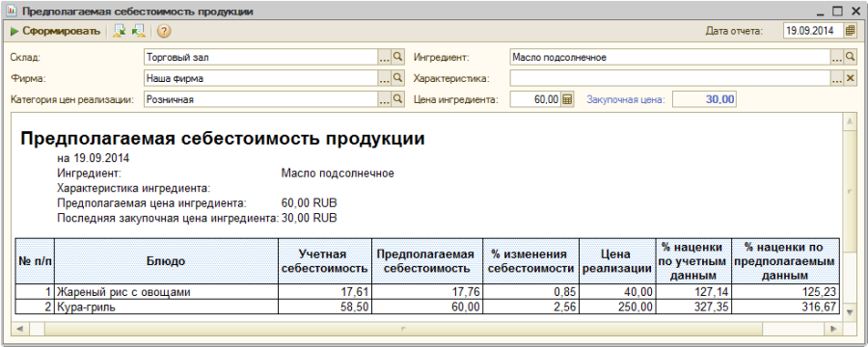868x347 pixels.
Task: Open the help question mark icon
Action: [163, 31]
